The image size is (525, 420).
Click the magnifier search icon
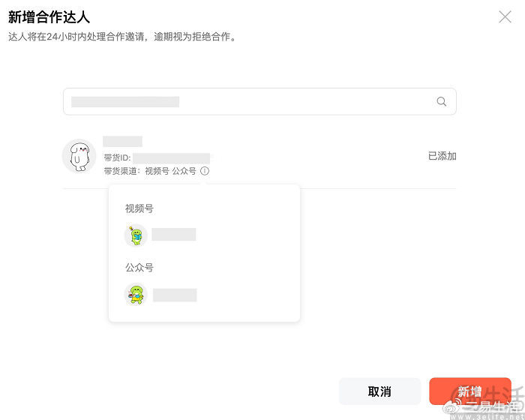click(x=441, y=102)
